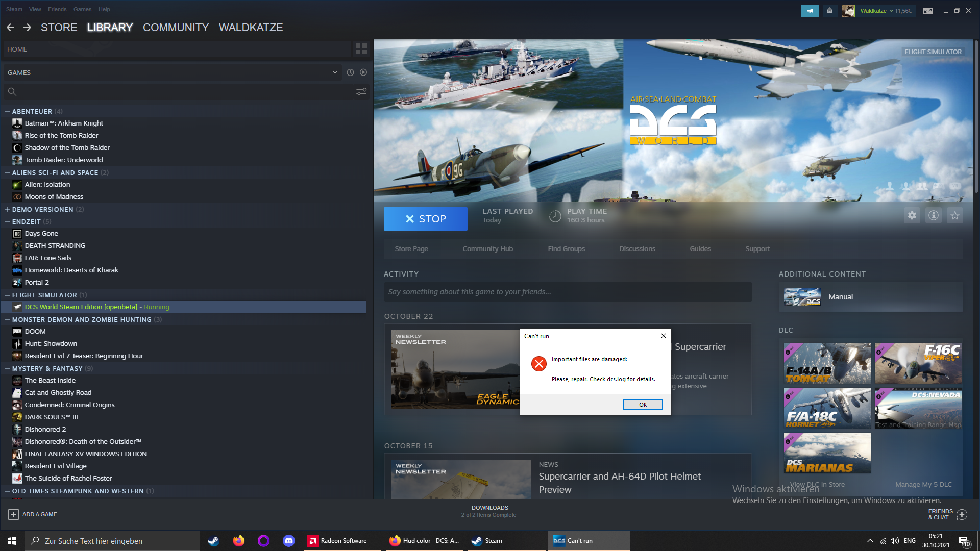
Task: Collapse OLD TIMES STEAMPUNK AND WESTERN category
Action: click(7, 491)
